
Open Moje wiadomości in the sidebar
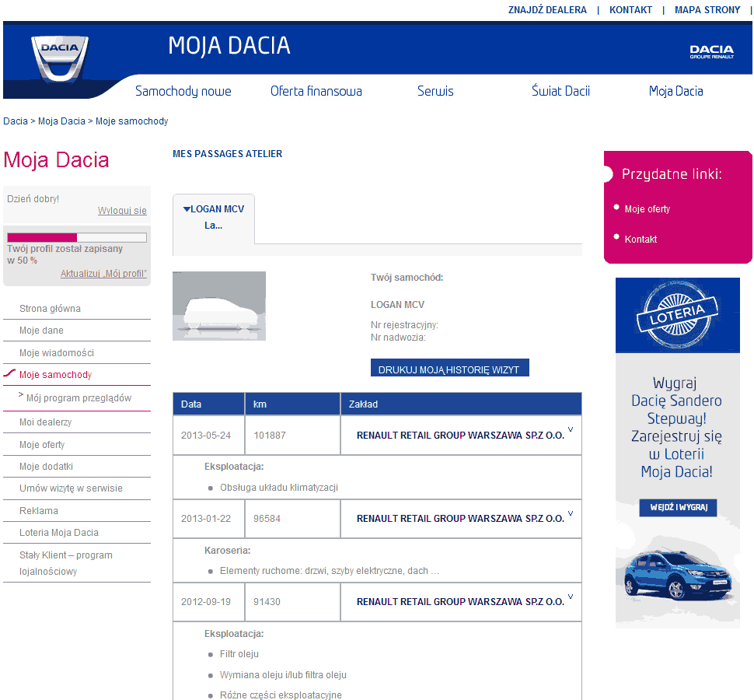57,352
